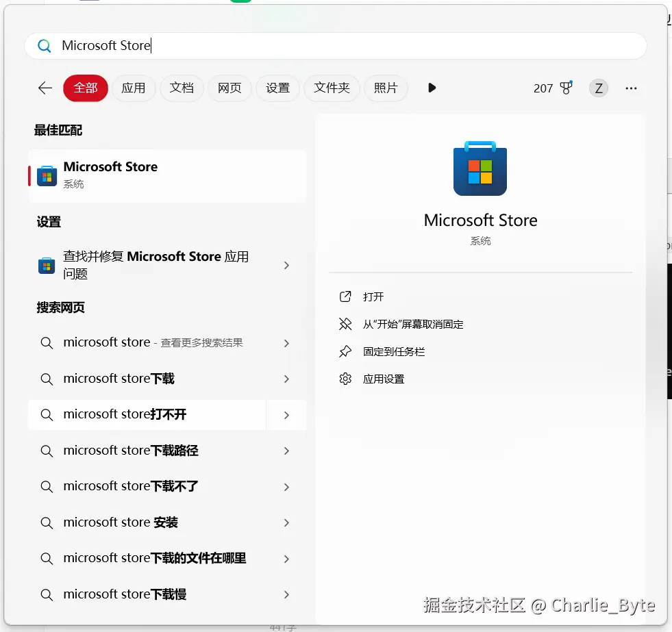Image resolution: width=672 pixels, height=632 pixels.
Task: Switch to the 应用 filter tab
Action: click(134, 88)
